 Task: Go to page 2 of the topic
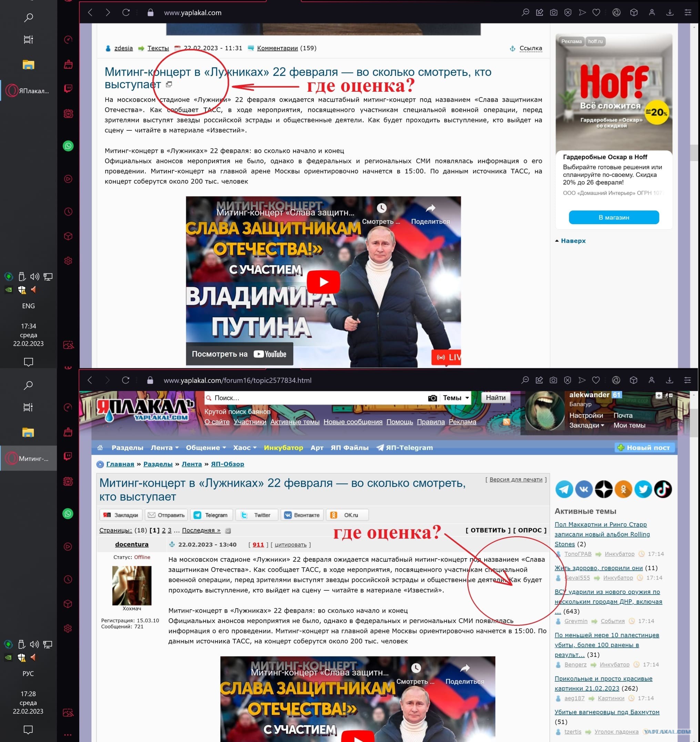pyautogui.click(x=163, y=530)
